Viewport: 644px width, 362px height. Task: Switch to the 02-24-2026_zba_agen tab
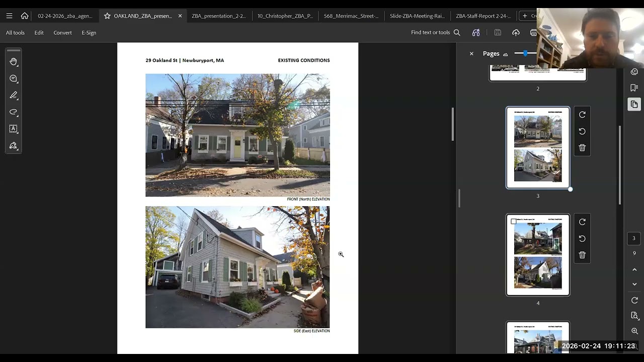(x=65, y=16)
